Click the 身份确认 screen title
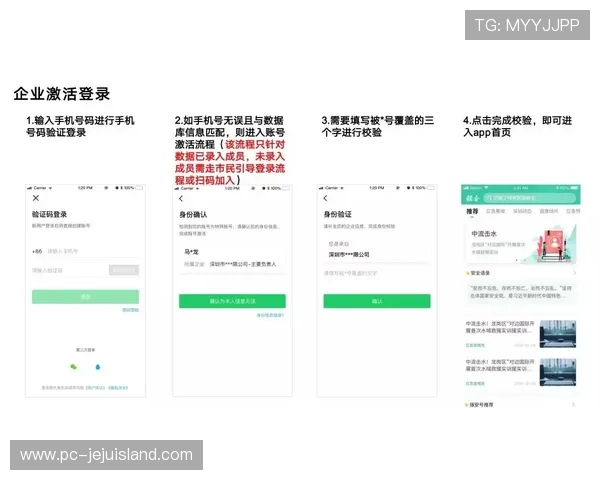The width and height of the screenshot is (600, 480). pos(193,215)
